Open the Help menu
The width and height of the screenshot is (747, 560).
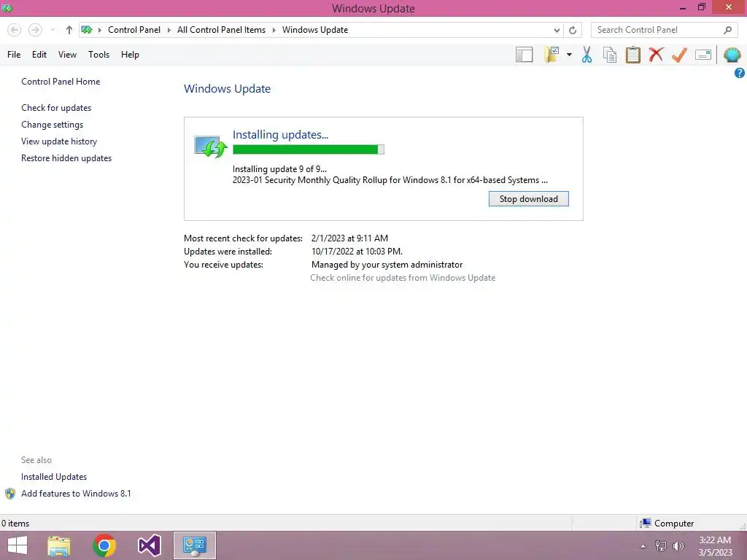[x=130, y=55]
